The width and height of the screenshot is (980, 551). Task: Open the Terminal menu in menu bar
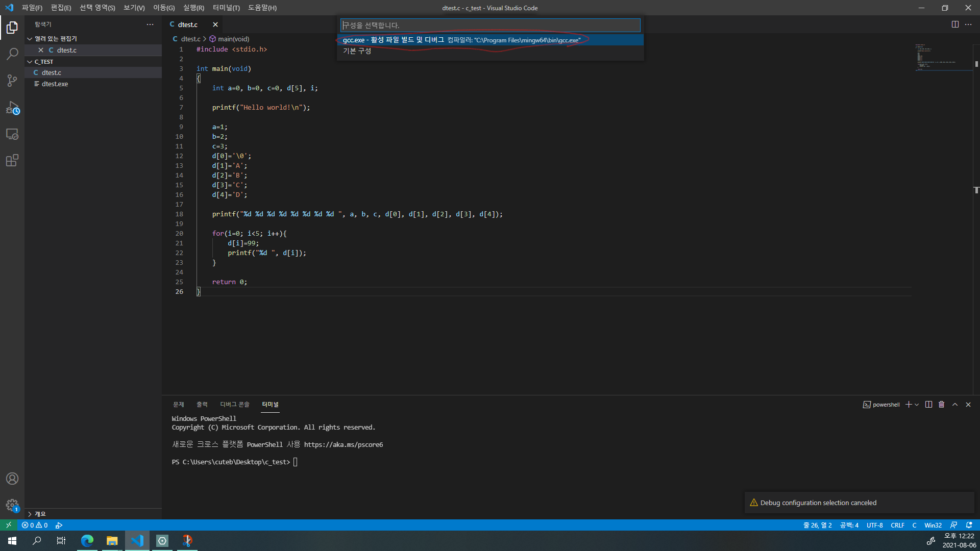pyautogui.click(x=226, y=8)
